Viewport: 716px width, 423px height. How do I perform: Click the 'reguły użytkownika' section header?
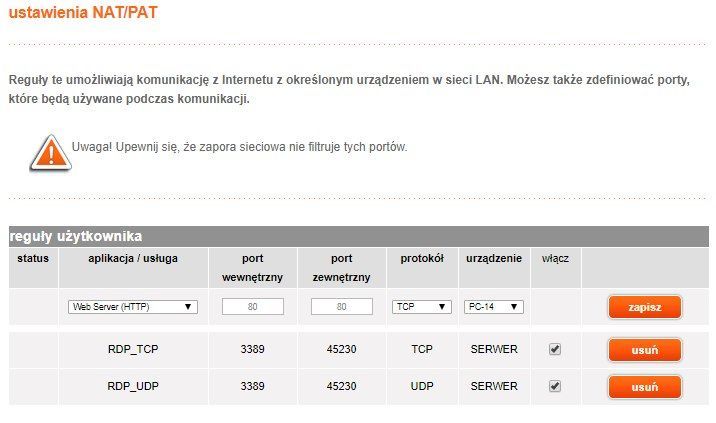click(76, 237)
